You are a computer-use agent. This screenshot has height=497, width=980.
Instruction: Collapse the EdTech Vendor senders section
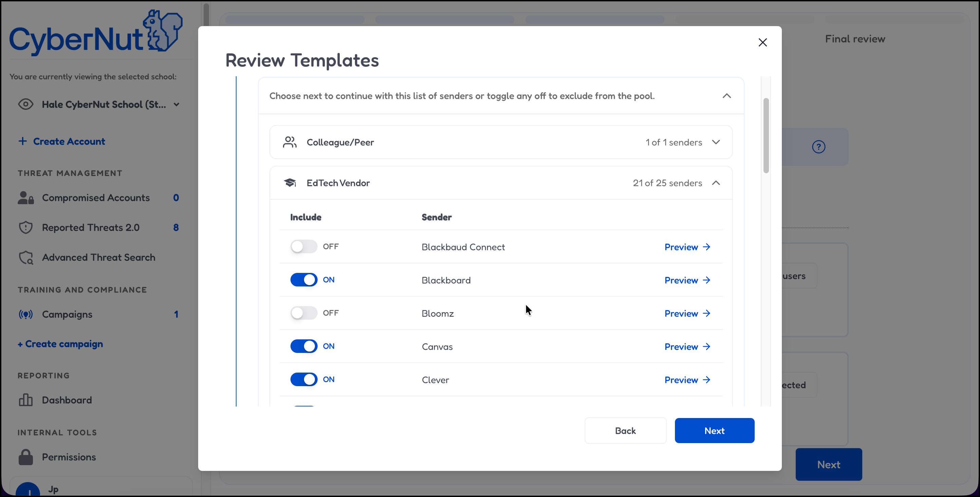(716, 183)
